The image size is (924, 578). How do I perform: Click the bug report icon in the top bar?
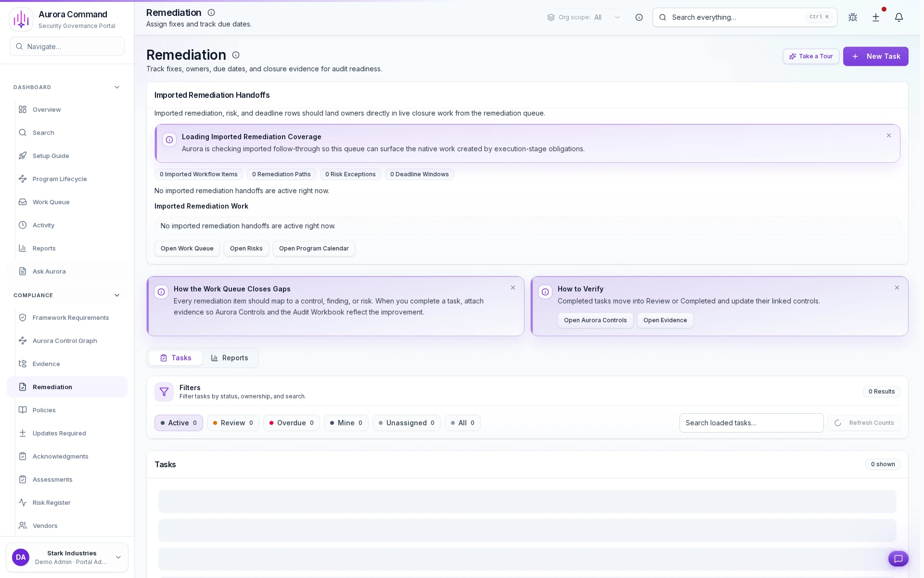click(853, 17)
